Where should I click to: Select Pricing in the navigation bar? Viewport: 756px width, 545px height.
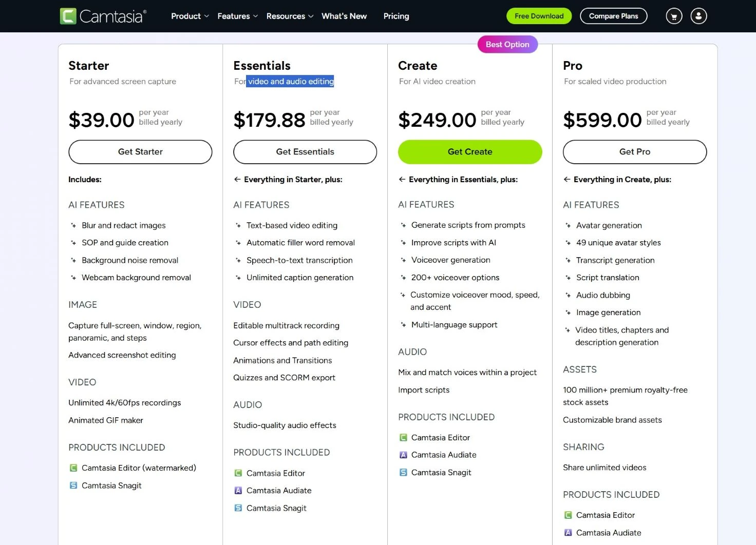coord(396,16)
